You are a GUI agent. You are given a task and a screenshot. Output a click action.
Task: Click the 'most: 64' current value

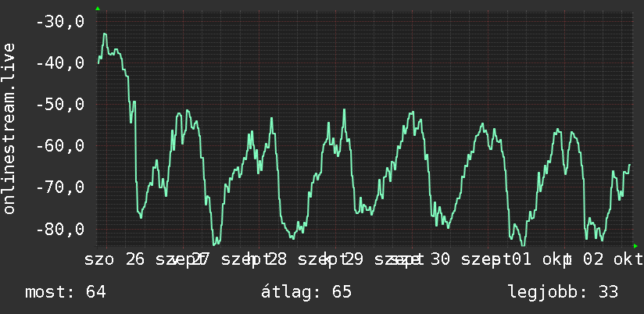66,292
